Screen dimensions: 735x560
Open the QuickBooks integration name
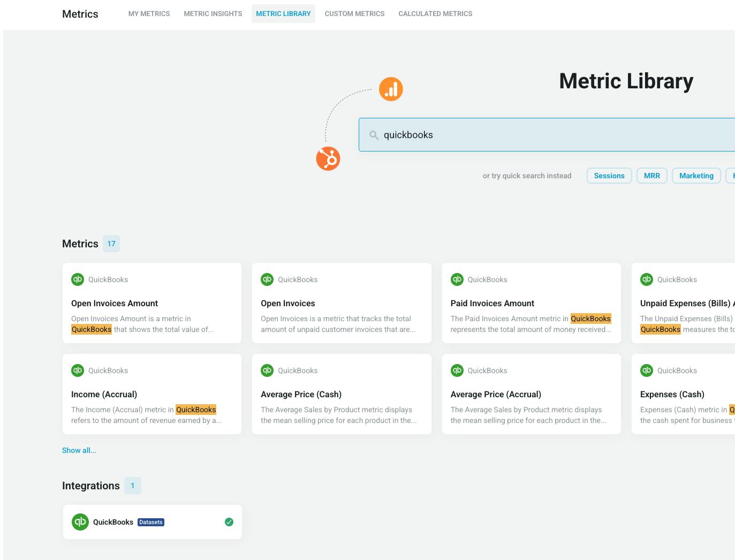click(x=113, y=522)
